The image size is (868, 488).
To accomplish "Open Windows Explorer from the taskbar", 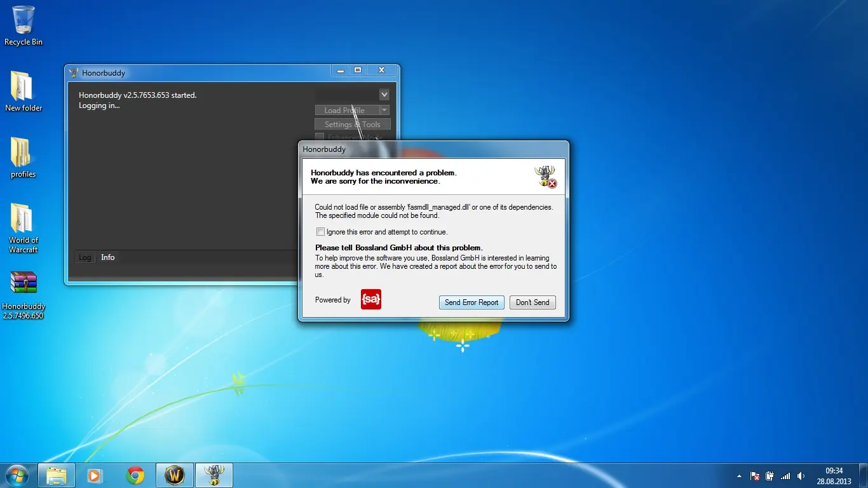I will coord(57,475).
